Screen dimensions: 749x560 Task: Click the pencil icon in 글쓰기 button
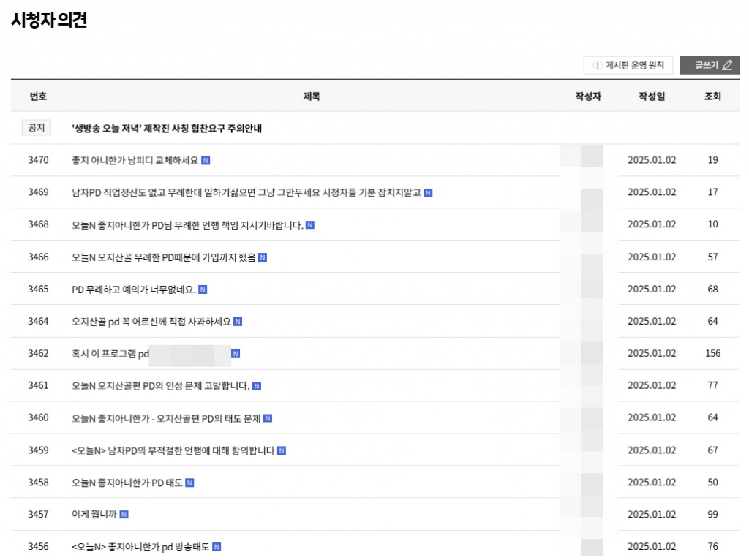pos(726,65)
